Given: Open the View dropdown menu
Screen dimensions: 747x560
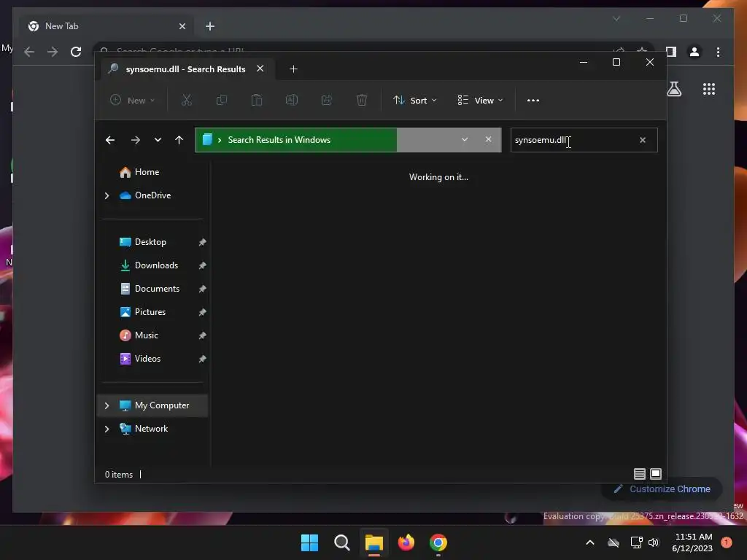Looking at the screenshot, I should (x=480, y=100).
